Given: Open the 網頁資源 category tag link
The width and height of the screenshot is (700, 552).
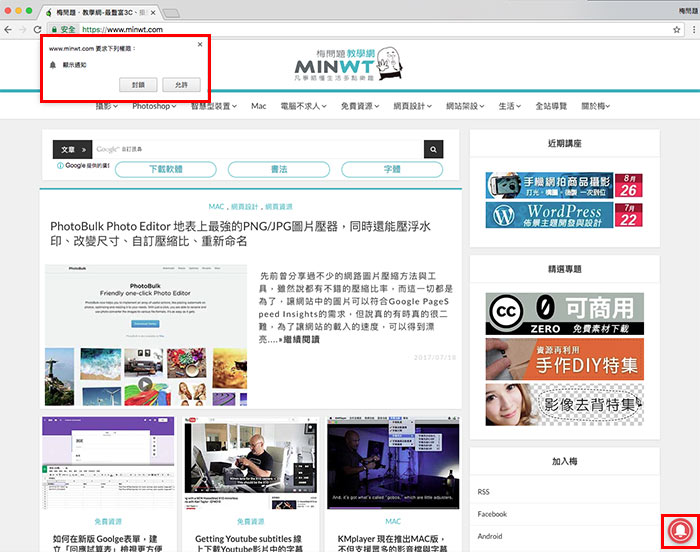Looking at the screenshot, I should coord(279,207).
